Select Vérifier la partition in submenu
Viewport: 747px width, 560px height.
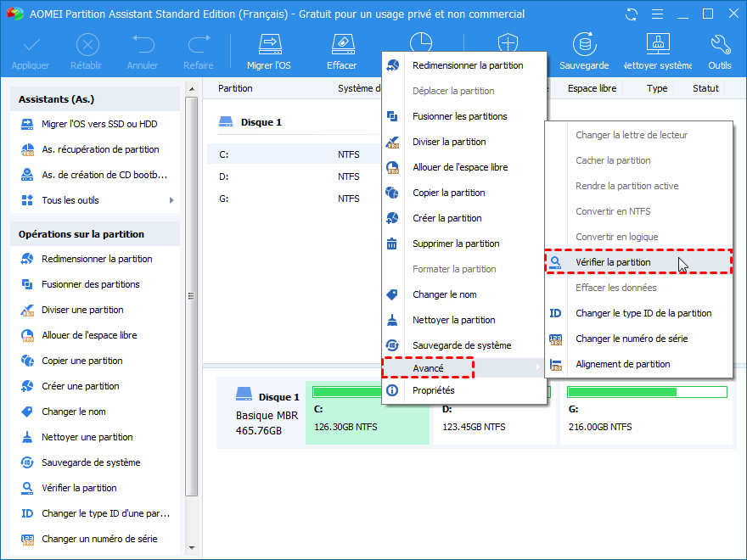coord(638,262)
